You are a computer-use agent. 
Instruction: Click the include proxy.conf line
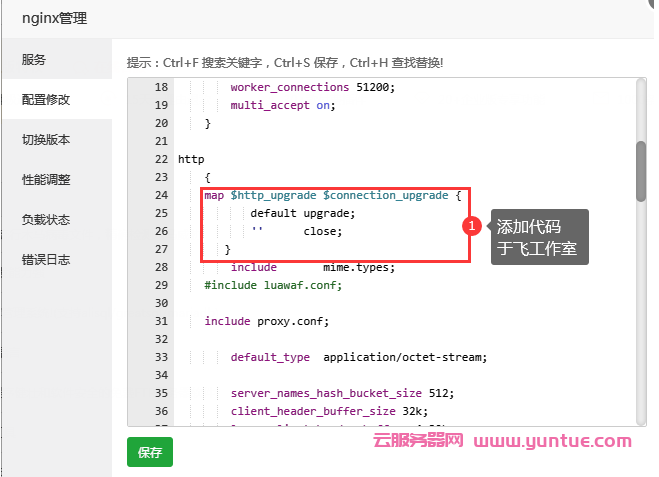pos(266,321)
